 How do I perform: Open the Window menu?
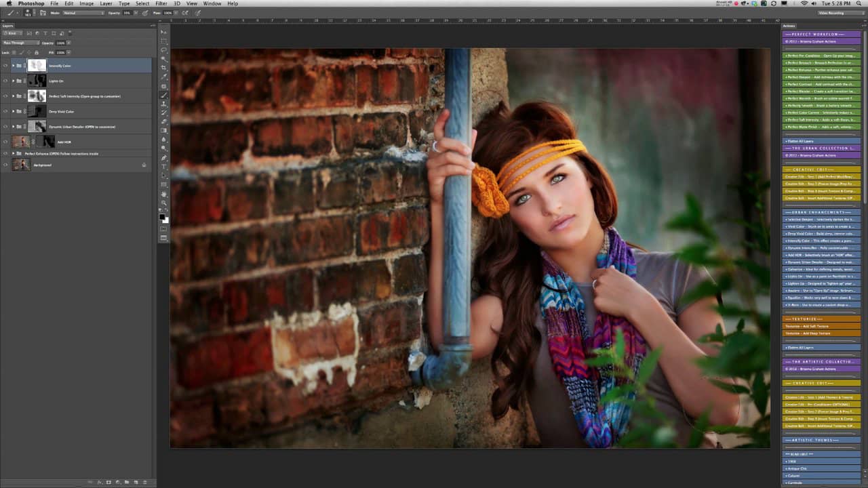[x=212, y=3]
